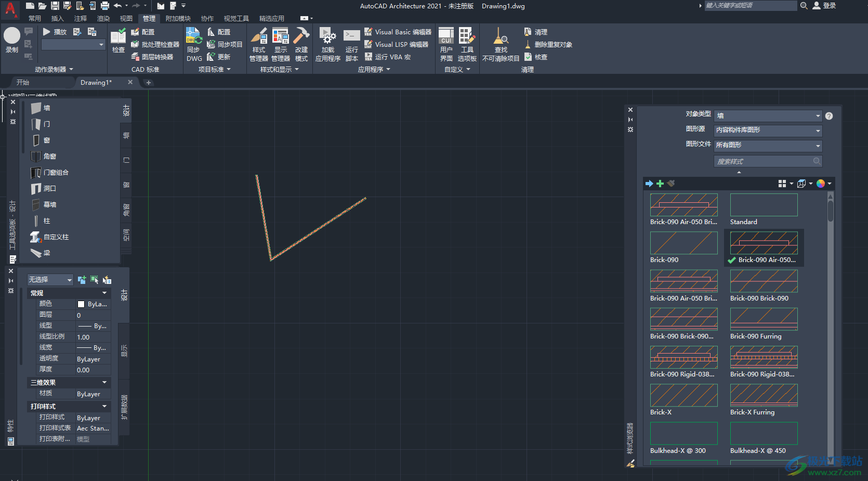868x481 pixels.
Task: Click the 核查 audit tool
Action: pyautogui.click(x=535, y=57)
